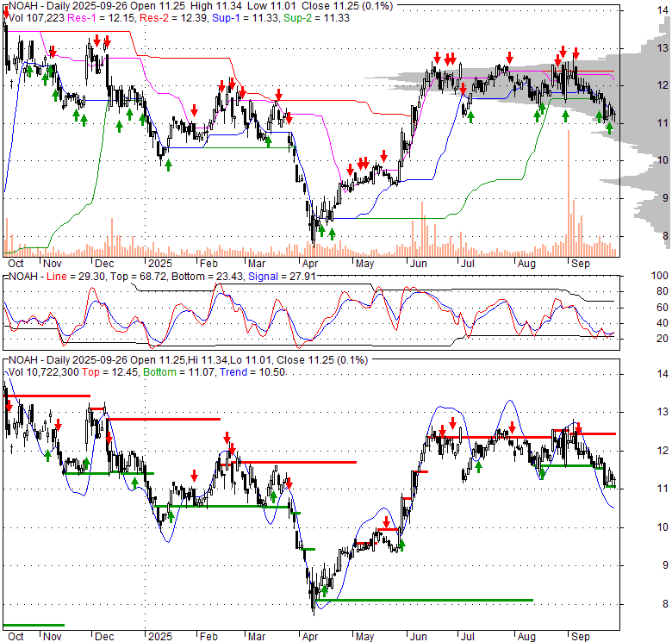Select price level 9 on top chart scale
This screenshot has width=672, height=642.
[x=665, y=198]
